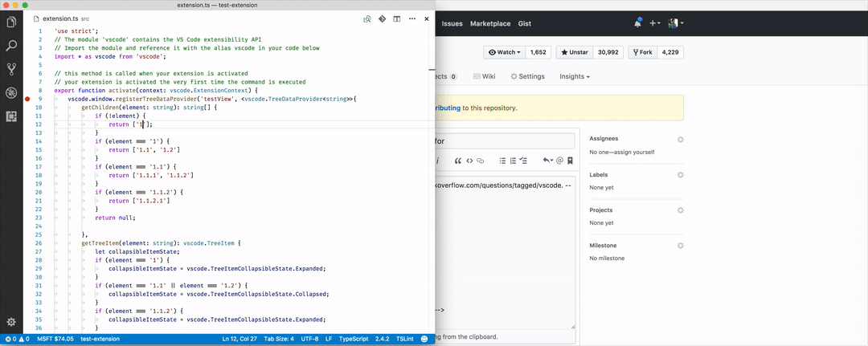Open the Assignees gear menu
The image size is (868, 346).
(681, 140)
